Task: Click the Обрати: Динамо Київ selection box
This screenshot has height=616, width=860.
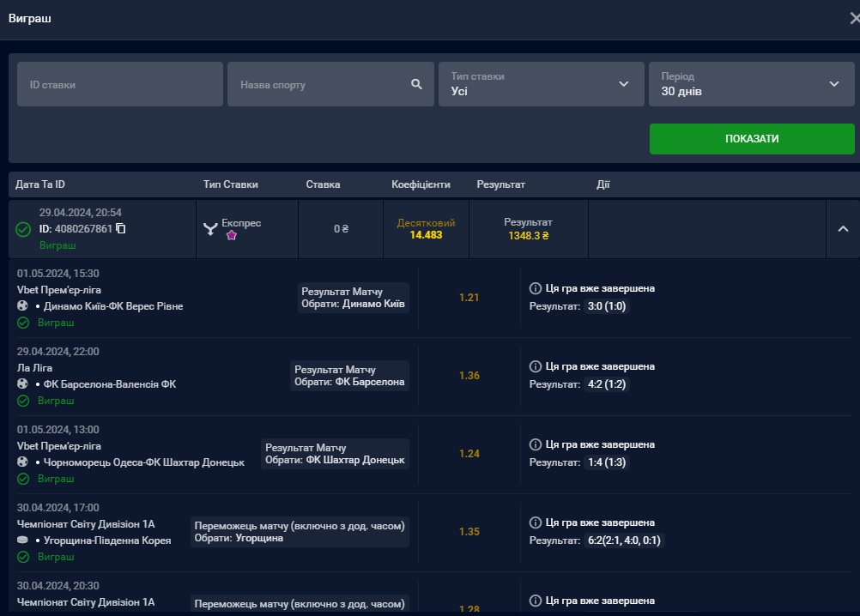Action: (354, 298)
